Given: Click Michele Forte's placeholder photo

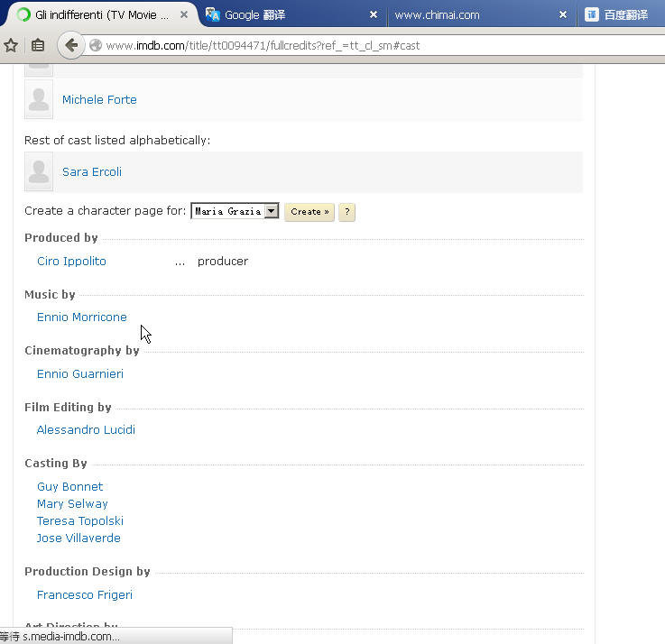Looking at the screenshot, I should [x=39, y=99].
